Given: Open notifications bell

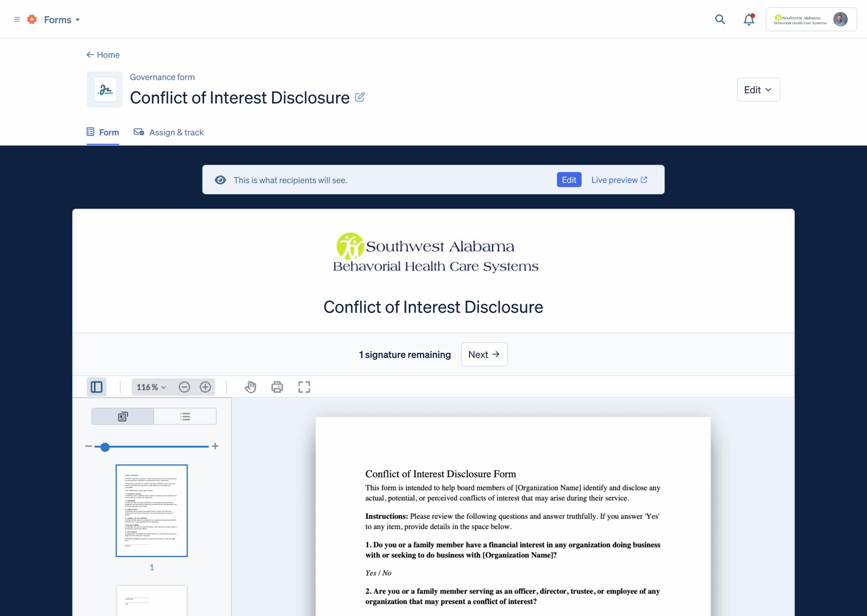Looking at the screenshot, I should 749,19.
